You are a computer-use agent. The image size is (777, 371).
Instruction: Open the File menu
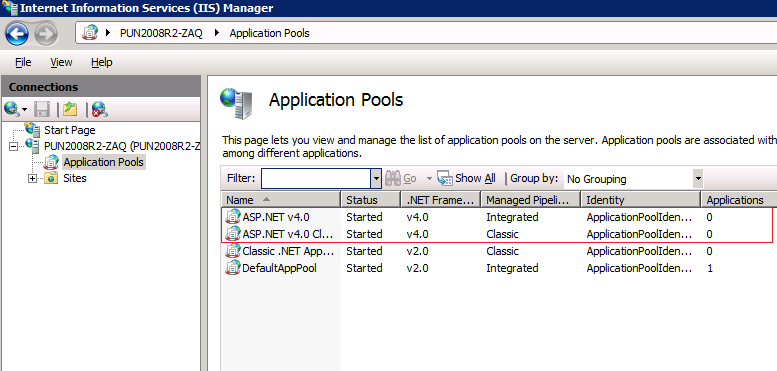23,62
